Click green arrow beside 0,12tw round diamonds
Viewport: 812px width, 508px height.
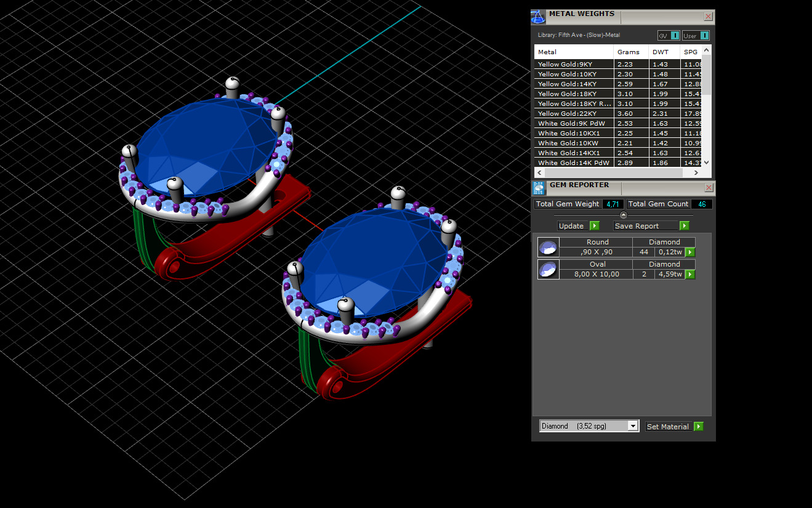coord(690,252)
